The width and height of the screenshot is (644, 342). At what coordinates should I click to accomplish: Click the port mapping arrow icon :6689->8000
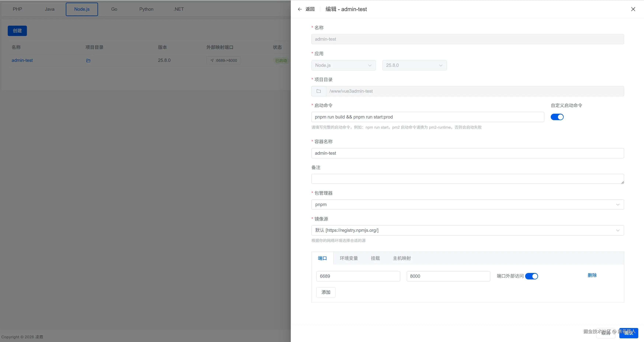212,61
